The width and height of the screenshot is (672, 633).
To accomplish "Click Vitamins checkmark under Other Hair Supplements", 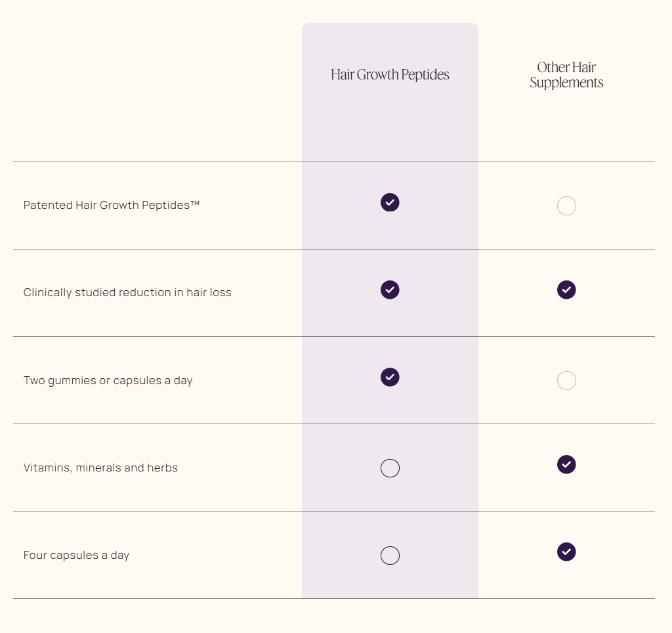I will click(566, 464).
